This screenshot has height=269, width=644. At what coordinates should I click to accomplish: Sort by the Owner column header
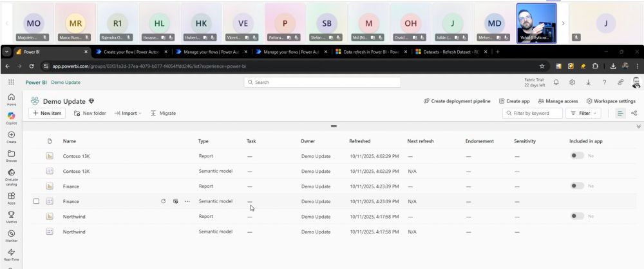click(308, 141)
